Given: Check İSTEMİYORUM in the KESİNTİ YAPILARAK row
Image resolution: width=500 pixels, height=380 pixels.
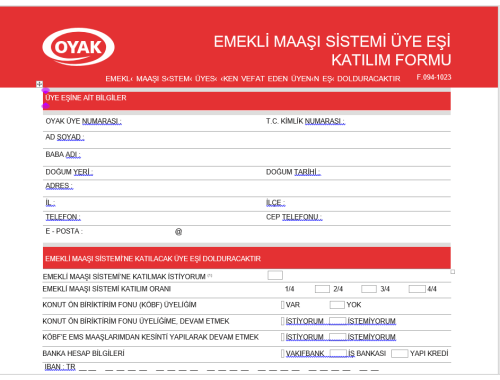Looking at the screenshot, I should 338,337.
